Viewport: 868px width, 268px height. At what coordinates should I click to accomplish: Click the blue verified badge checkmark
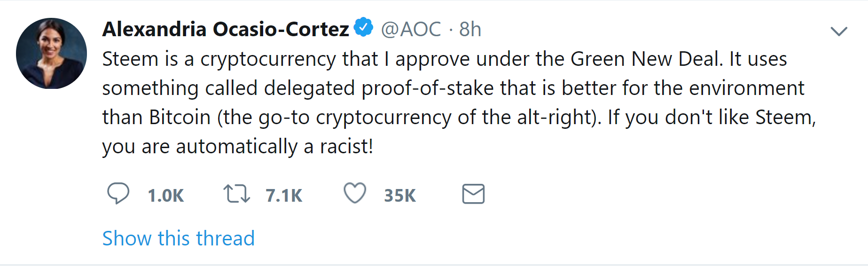[363, 28]
